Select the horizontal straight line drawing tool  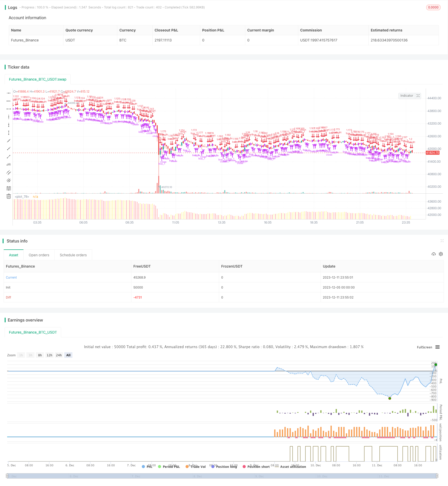pos(9,93)
